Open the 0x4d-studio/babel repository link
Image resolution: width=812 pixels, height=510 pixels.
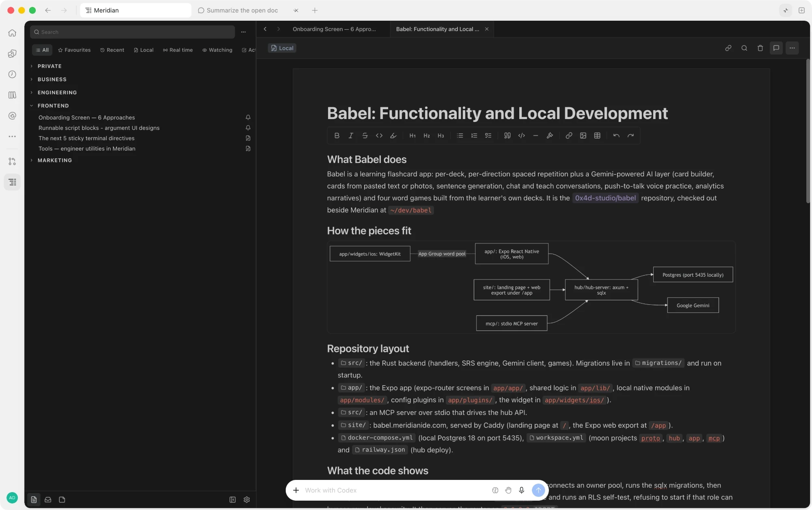click(605, 198)
